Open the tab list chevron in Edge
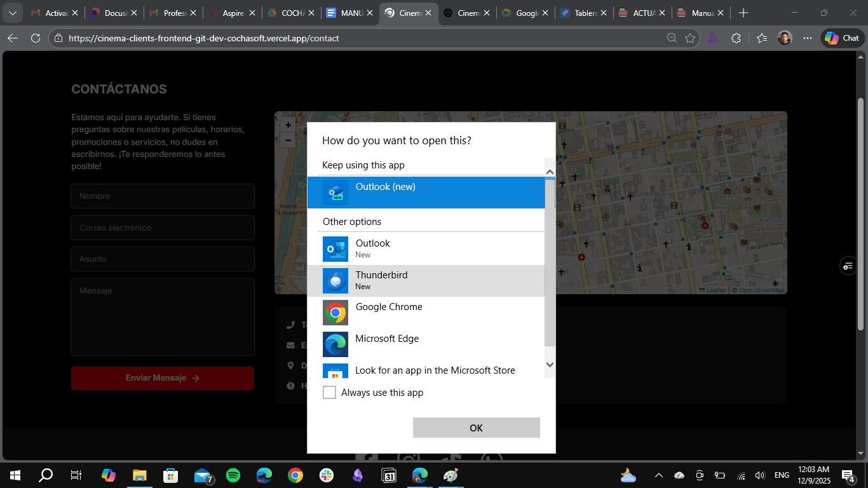The width and height of the screenshot is (868, 488). (12, 13)
